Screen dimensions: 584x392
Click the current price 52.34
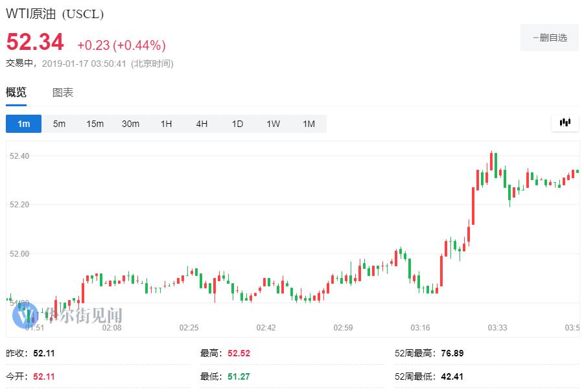coord(35,43)
